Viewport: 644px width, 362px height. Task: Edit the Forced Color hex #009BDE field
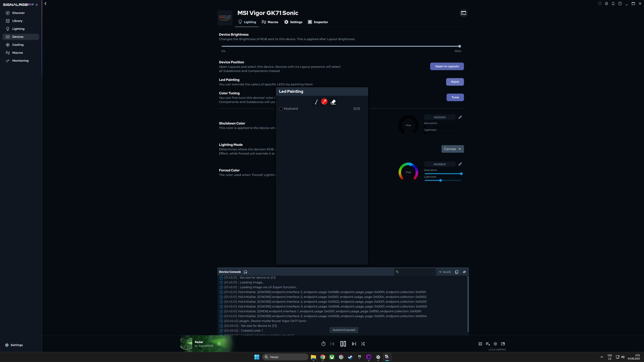tap(439, 164)
